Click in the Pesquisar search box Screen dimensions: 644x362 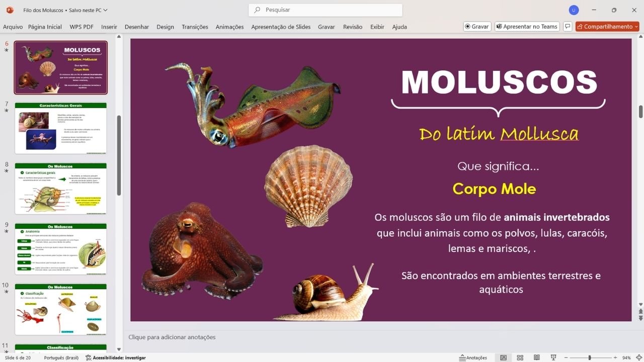tap(326, 10)
